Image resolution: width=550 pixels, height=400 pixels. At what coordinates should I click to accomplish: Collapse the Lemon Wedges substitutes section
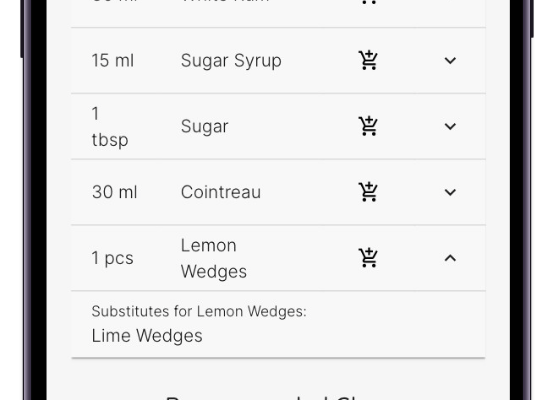[450, 258]
